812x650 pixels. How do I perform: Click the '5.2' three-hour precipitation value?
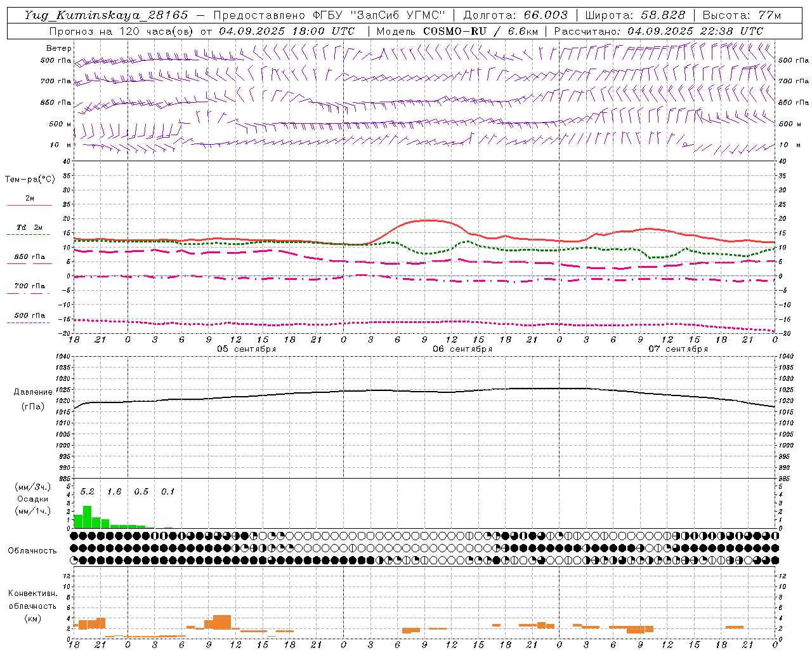tap(88, 492)
